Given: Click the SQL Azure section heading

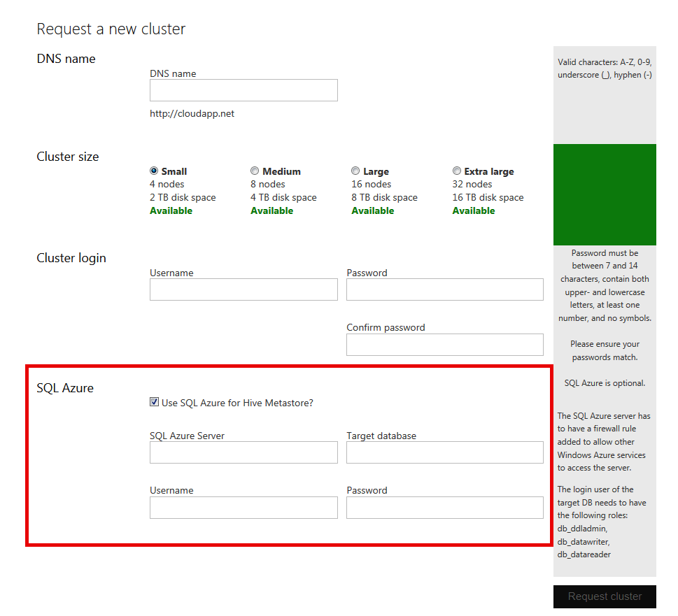Looking at the screenshot, I should click(x=65, y=388).
